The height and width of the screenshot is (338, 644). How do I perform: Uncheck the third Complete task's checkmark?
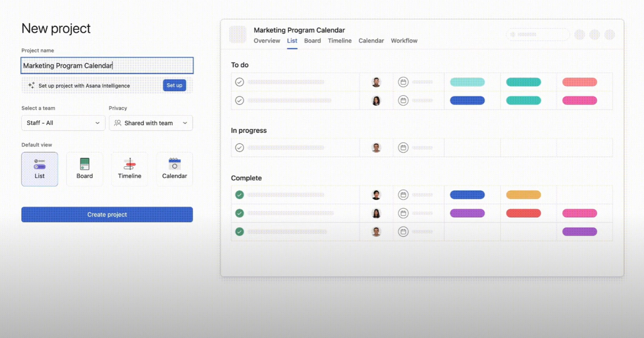pyautogui.click(x=240, y=231)
